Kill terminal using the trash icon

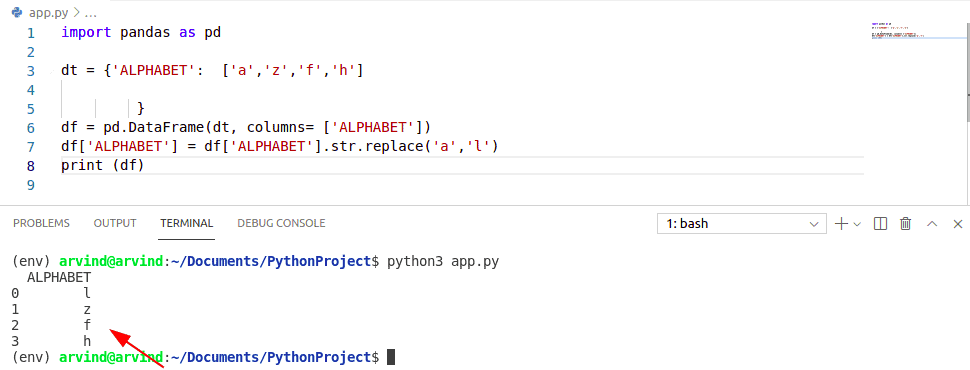coord(906,223)
